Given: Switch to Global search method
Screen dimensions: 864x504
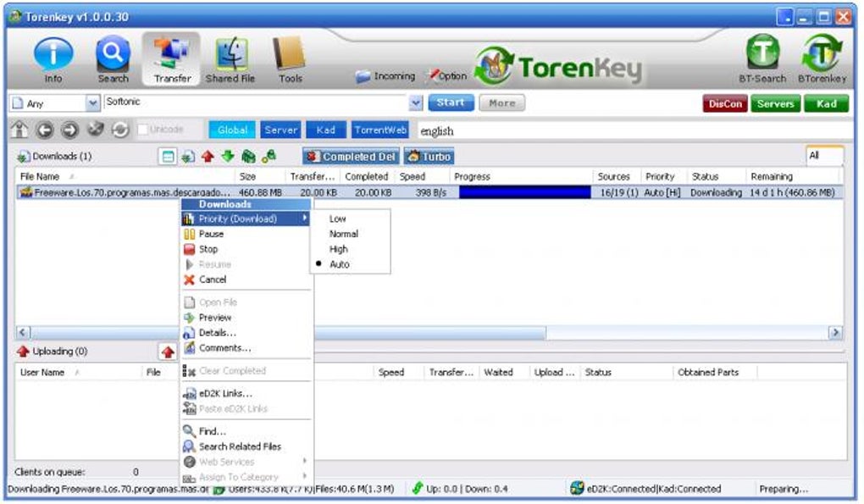Looking at the screenshot, I should (x=232, y=130).
